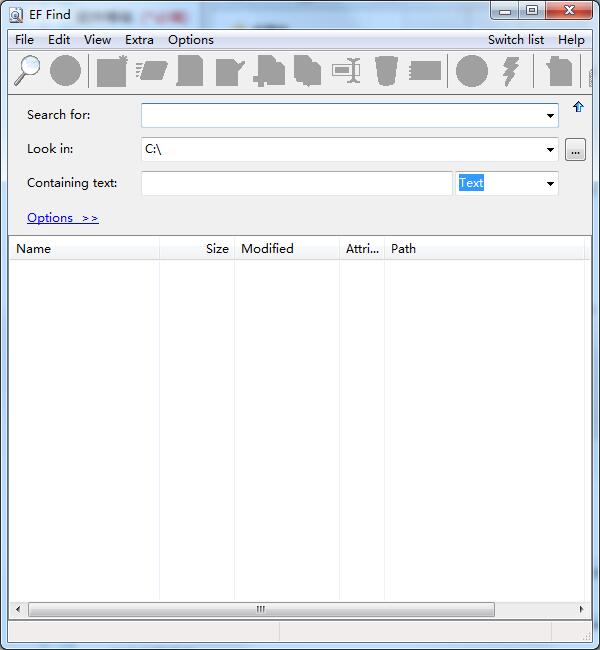Click the lightning bolt toolbar icon
600x650 pixels.
[x=511, y=71]
